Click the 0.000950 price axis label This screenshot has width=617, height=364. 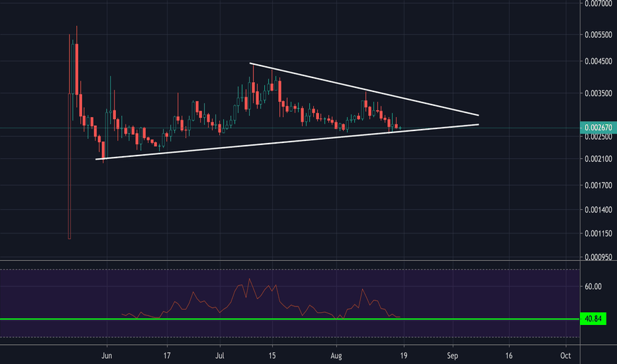598,257
